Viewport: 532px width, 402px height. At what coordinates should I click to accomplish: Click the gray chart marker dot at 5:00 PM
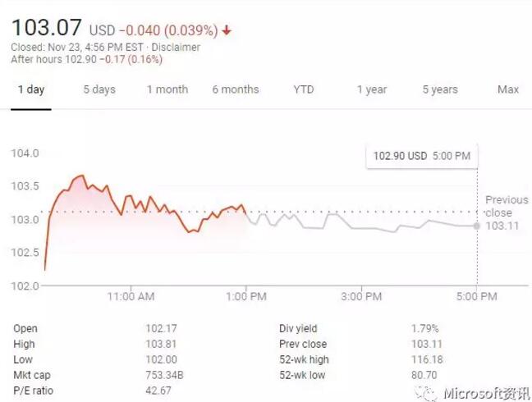coord(477,226)
